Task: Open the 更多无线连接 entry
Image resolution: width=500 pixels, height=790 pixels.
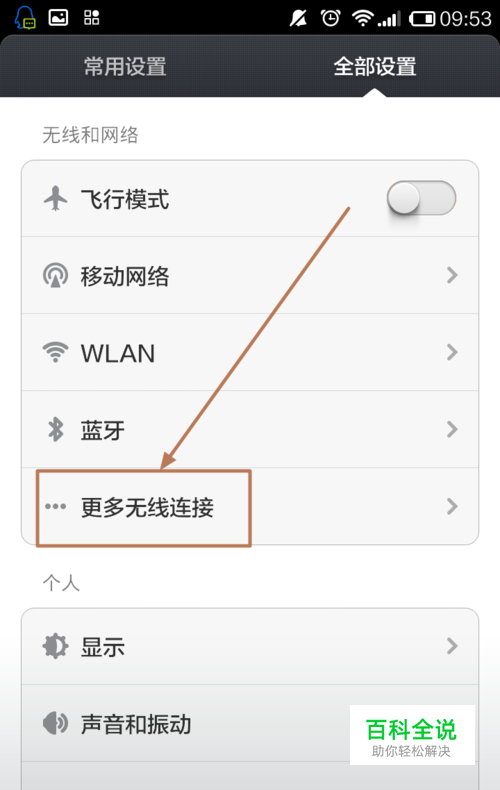Action: click(x=250, y=506)
